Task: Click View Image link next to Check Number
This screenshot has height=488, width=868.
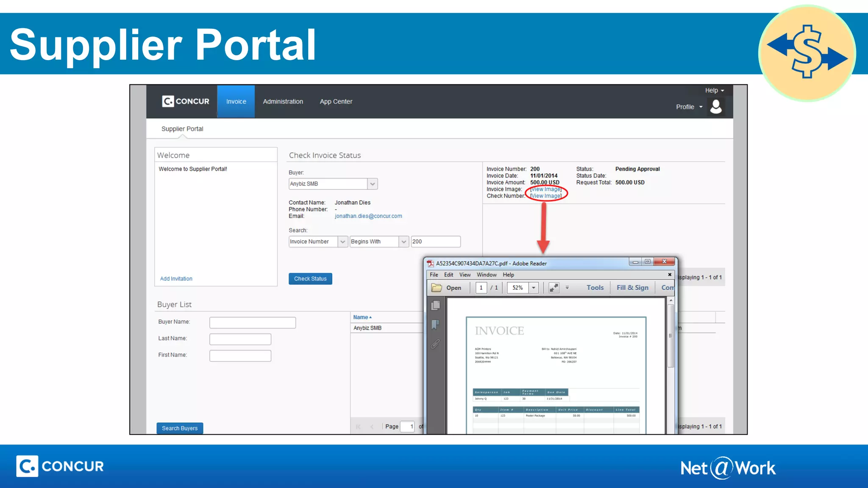Action: point(546,196)
